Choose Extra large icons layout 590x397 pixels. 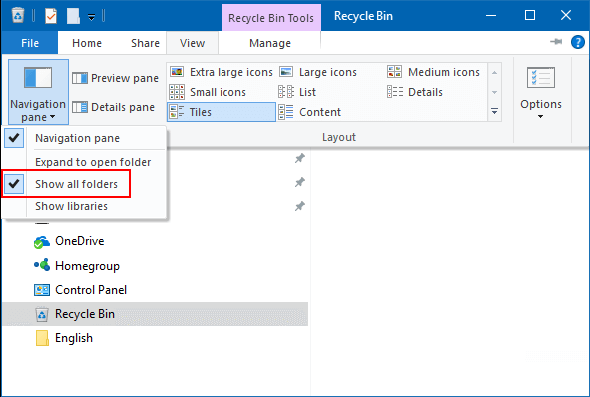[221, 71]
